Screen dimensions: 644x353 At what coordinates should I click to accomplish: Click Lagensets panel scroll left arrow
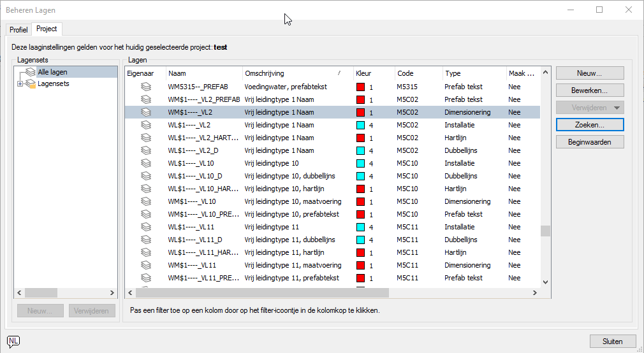(x=19, y=292)
